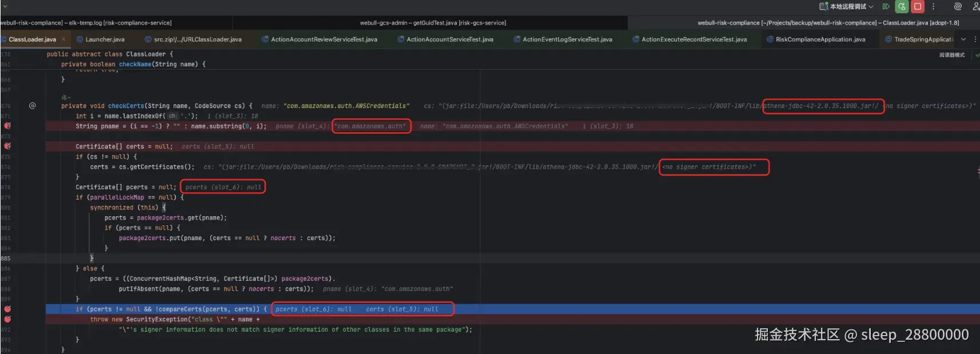Screen dimensions: 980x354
Task: Click the 'certs (slot_5): null' hint on line 874
Action: pos(218,146)
